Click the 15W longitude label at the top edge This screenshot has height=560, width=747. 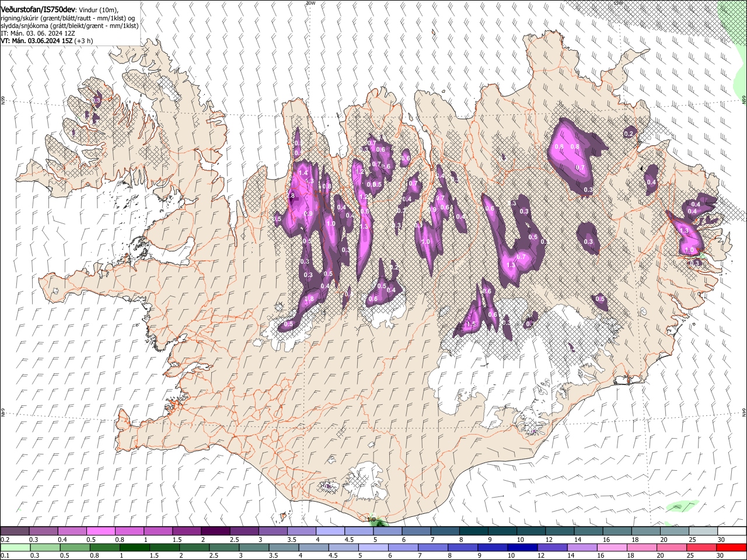pos(618,3)
